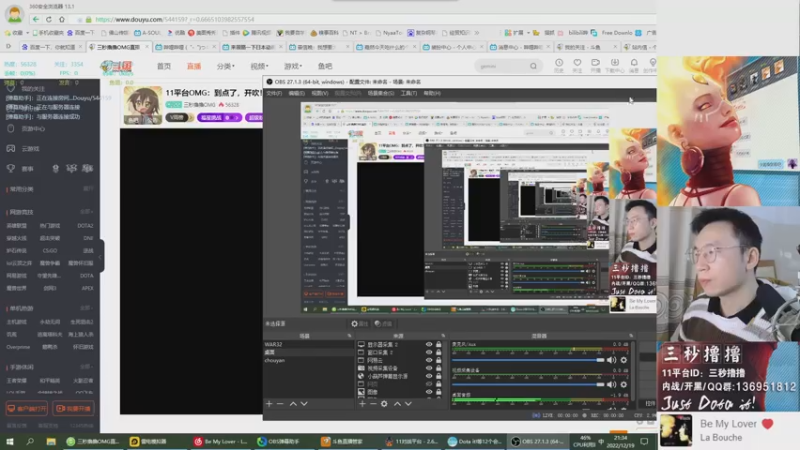Screen dimensions: 800x450
Task: Open source properties gear button in OBS
Action: [x=359, y=323]
